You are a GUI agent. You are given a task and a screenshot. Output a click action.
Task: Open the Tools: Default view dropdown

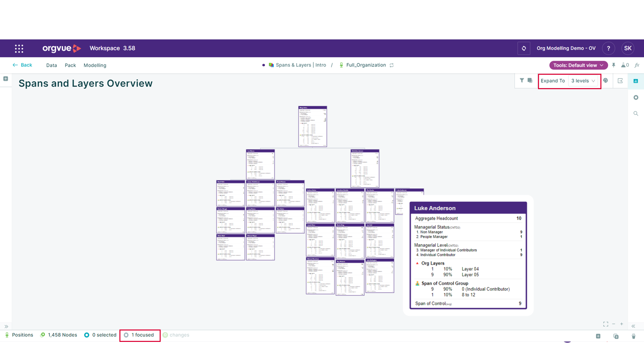(578, 65)
